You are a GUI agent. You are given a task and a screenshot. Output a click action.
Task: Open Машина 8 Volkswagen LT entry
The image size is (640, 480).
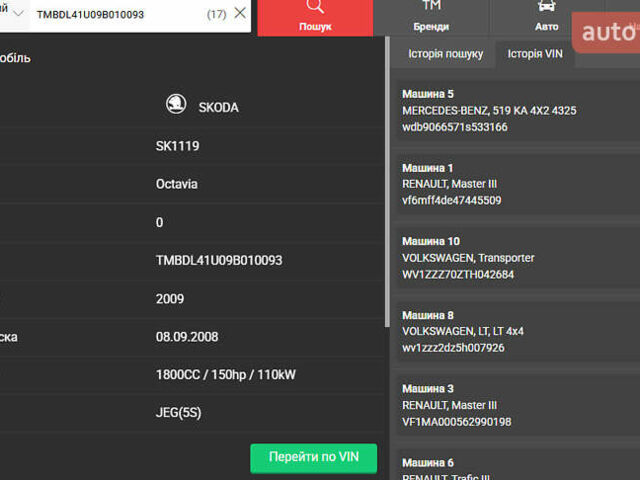pos(515,332)
